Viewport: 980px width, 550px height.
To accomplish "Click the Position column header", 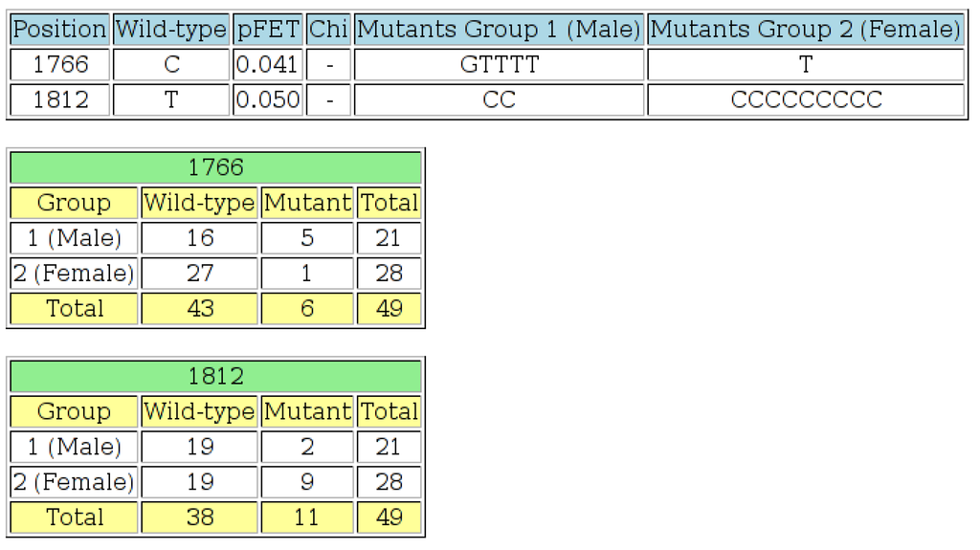I will click(60, 30).
